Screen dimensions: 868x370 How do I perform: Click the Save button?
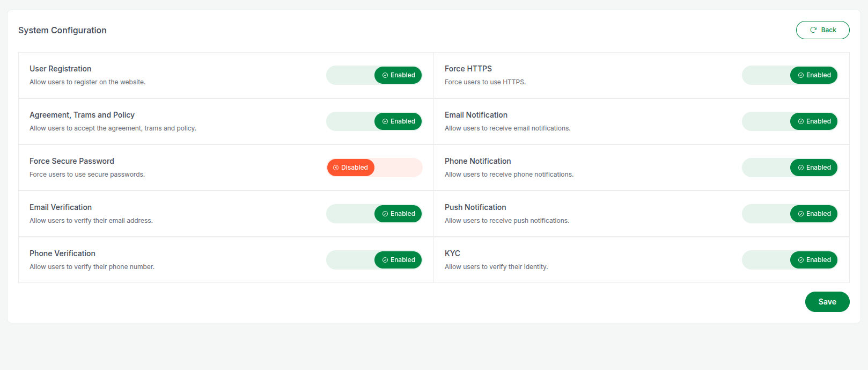827,302
